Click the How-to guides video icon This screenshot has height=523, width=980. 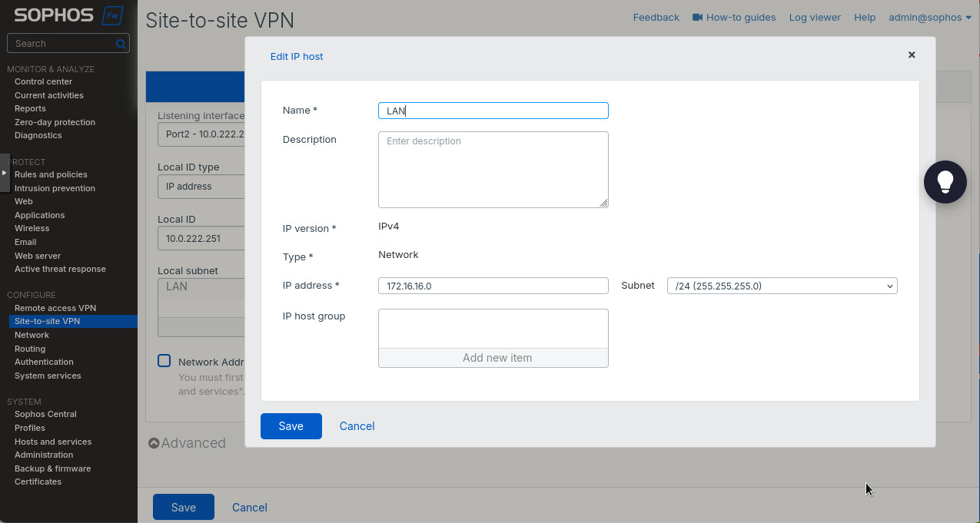point(697,17)
